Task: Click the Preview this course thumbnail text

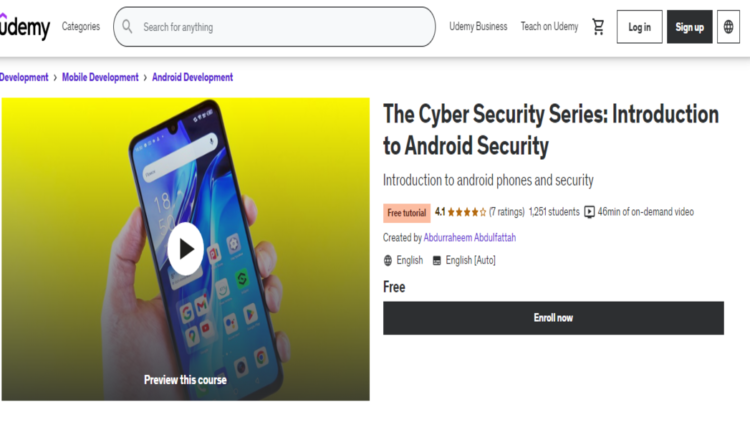Action: point(185,380)
